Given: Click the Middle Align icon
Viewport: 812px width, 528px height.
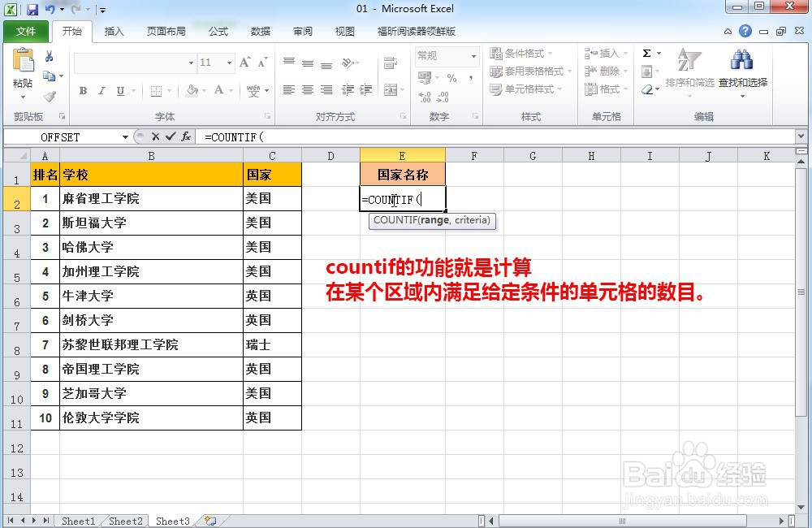Looking at the screenshot, I should [308, 63].
